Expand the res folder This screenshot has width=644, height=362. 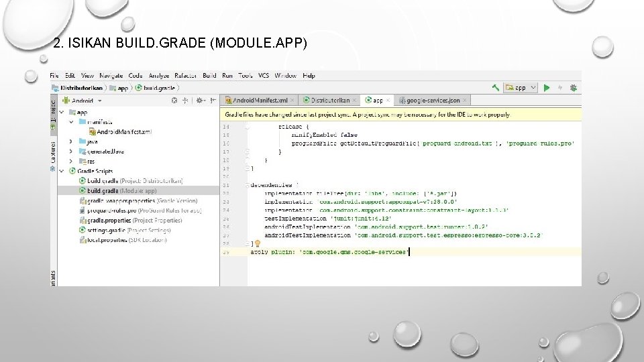(70, 162)
